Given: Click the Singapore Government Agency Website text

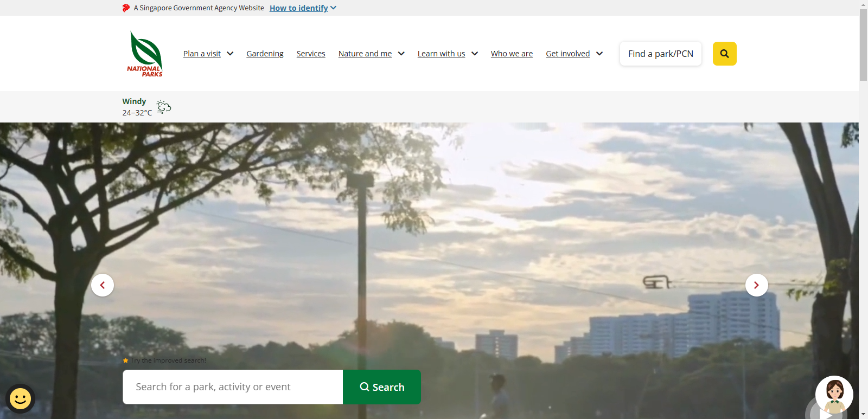Looking at the screenshot, I should coord(199,8).
